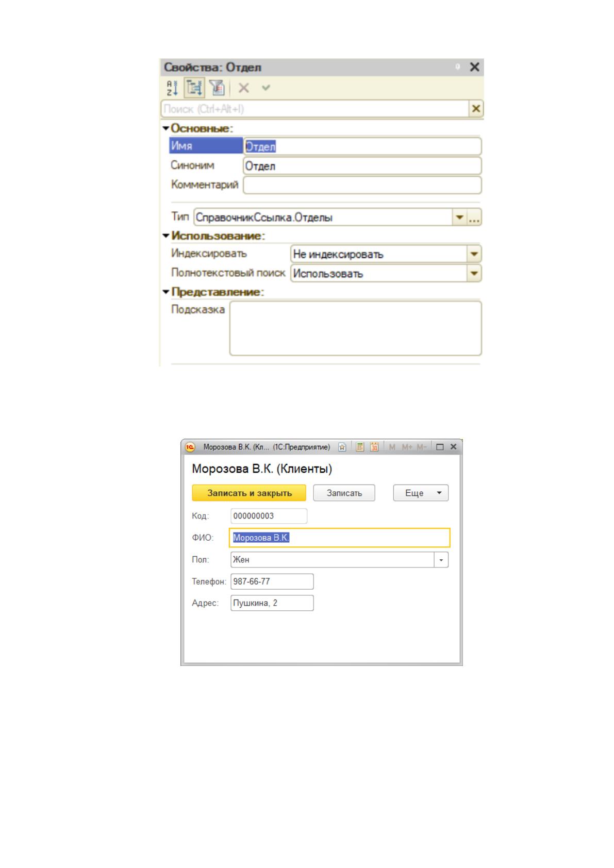This screenshot has height=868, width=614.
Task: Open the Полнотекстовый поиск dropdown
Action: click(474, 273)
